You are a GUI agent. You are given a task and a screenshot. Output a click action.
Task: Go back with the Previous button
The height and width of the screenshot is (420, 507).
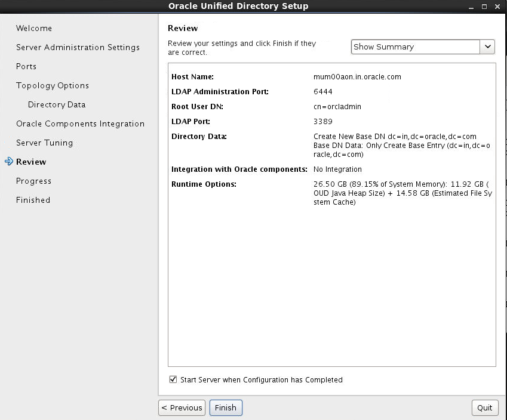(x=182, y=407)
